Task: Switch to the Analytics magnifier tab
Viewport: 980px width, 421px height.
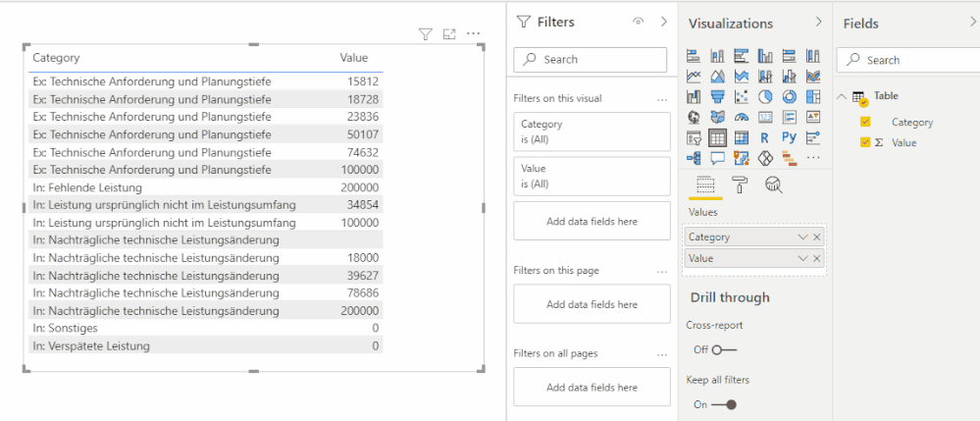Action: coord(774,184)
